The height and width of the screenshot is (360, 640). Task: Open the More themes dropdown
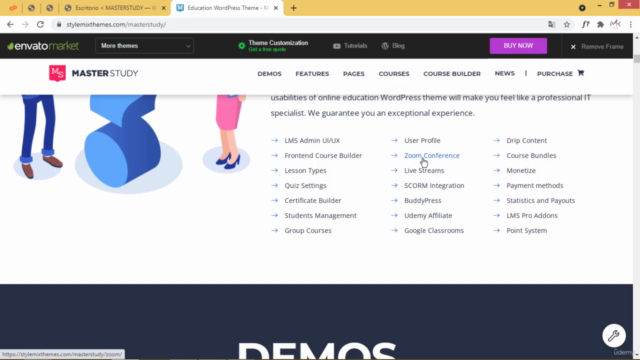point(144,46)
